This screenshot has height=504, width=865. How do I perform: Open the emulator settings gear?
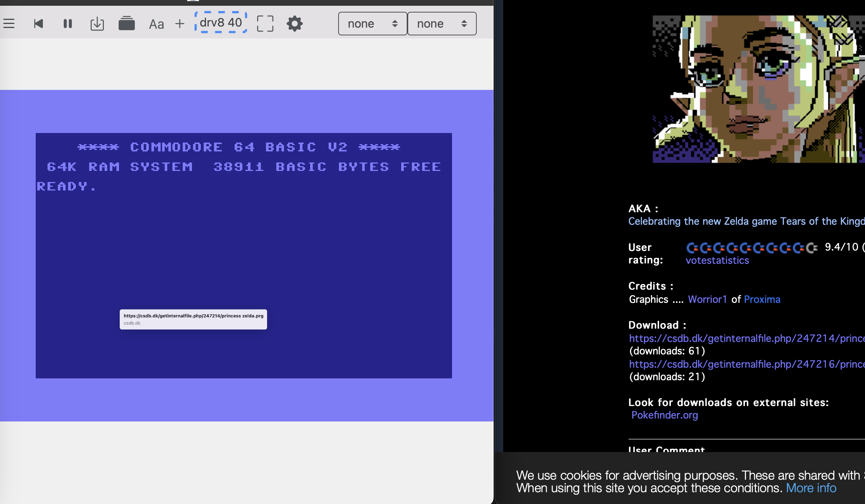pos(295,24)
